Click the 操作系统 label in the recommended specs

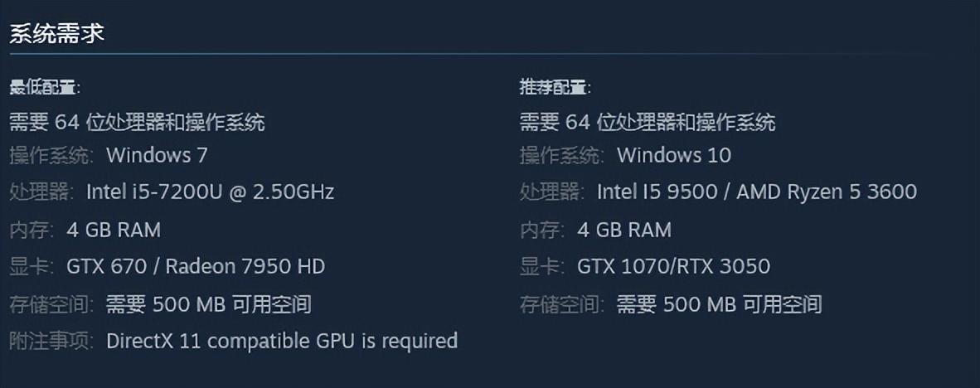(x=561, y=155)
